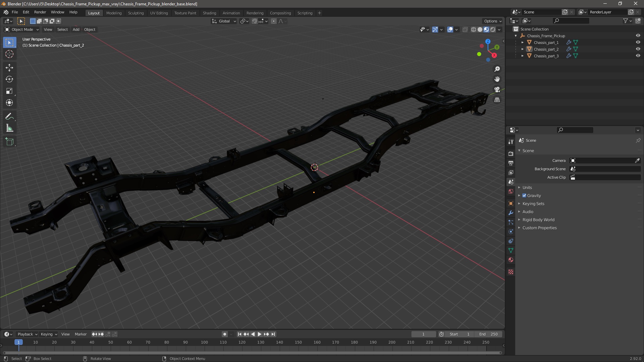644x362 pixels.
Task: Drag the timeline playhead marker
Action: pyautogui.click(x=18, y=342)
